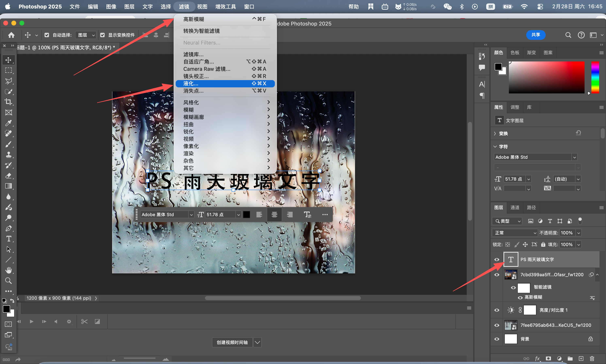Select the Horizontal Type tool

click(x=9, y=239)
